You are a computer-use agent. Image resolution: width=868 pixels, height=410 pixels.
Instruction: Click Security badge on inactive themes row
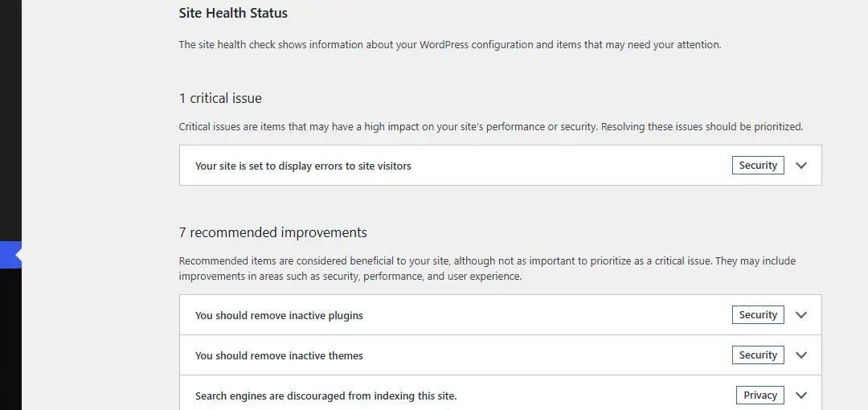point(758,355)
